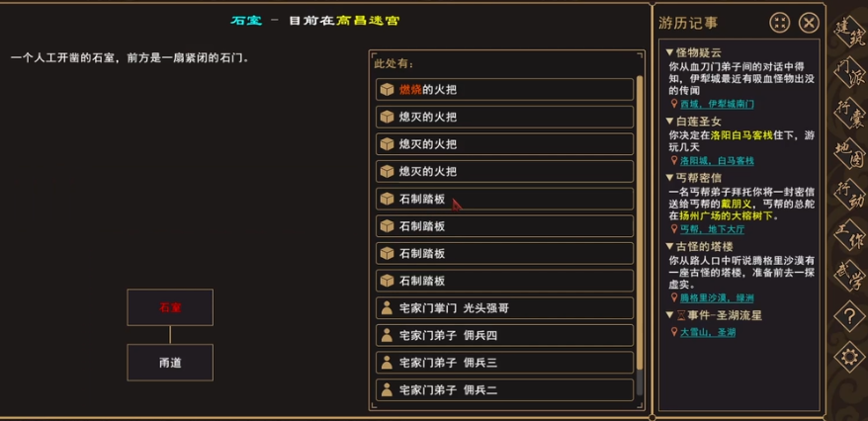868x421 pixels.
Task: Select the 燃烧的火把 item in the list
Action: pyautogui.click(x=505, y=90)
